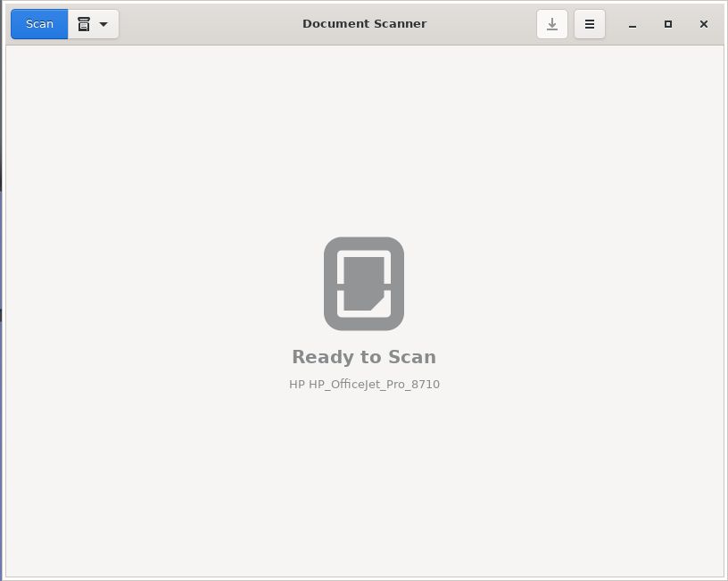Click the blue Scan button
This screenshot has height=581, width=728.
click(x=39, y=24)
